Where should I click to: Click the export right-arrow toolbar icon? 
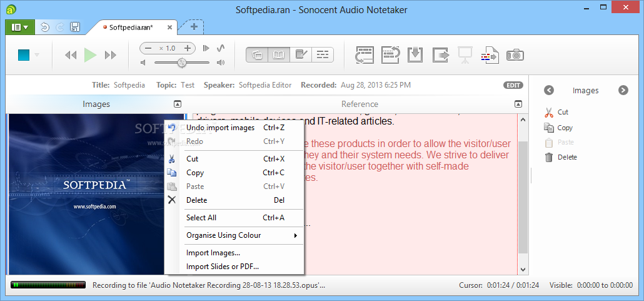441,54
